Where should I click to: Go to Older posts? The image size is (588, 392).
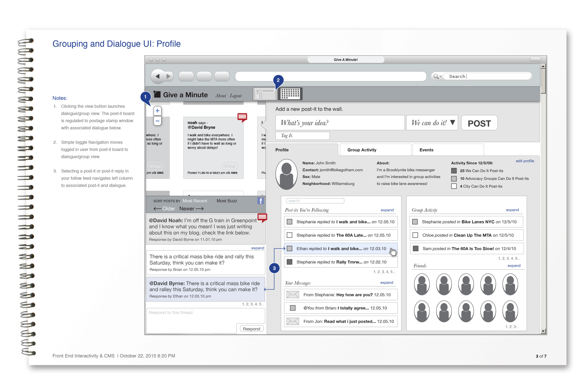(164, 208)
